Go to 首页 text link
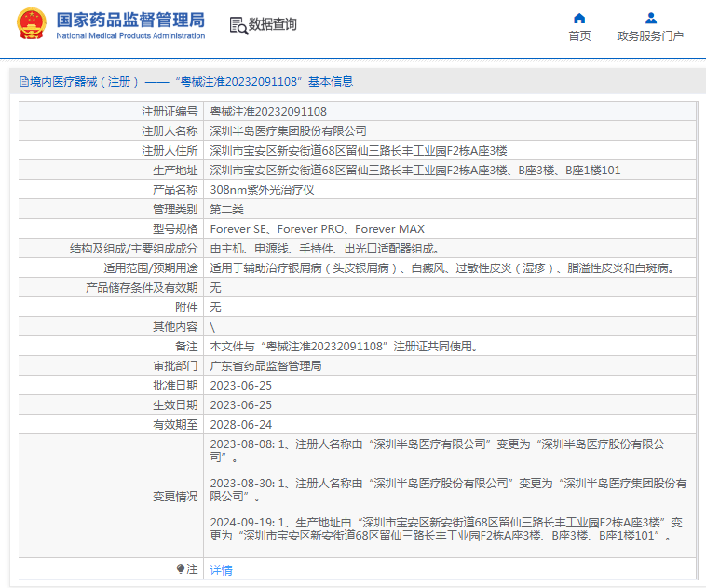The width and height of the screenshot is (706, 588). (x=579, y=35)
